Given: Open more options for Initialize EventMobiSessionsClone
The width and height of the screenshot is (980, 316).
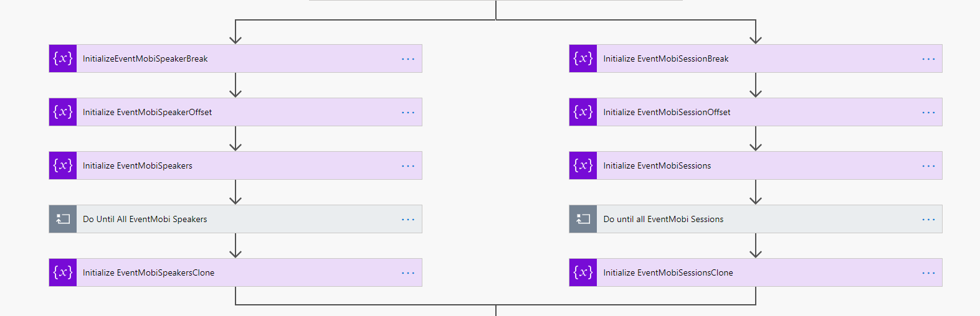Looking at the screenshot, I should [x=928, y=273].
